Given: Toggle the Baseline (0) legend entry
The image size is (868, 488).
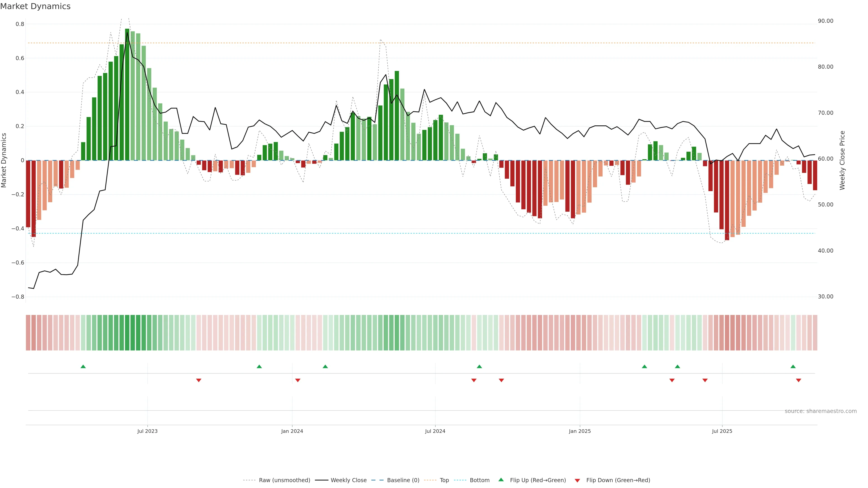Looking at the screenshot, I should coord(403,480).
